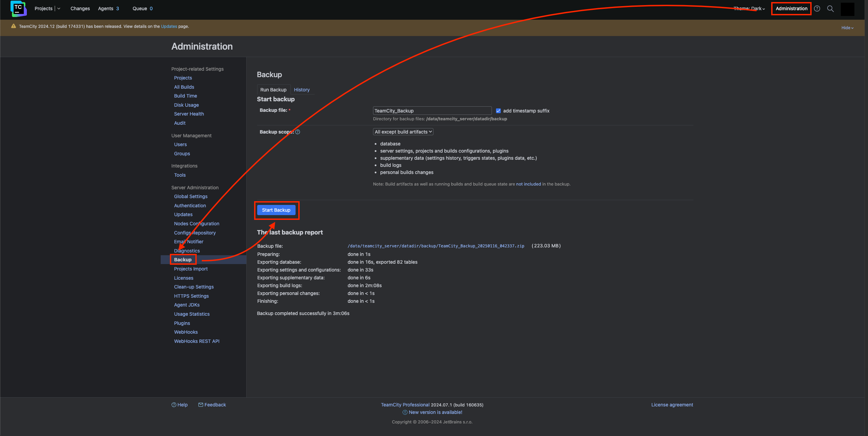
Task: Open the user avatar in the header
Action: [x=847, y=9]
